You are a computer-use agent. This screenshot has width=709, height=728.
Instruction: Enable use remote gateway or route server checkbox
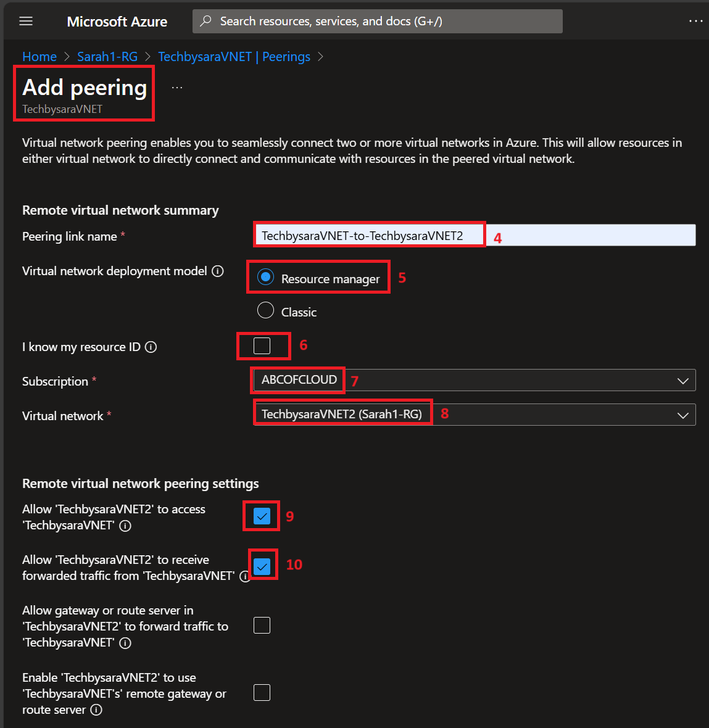click(262, 693)
